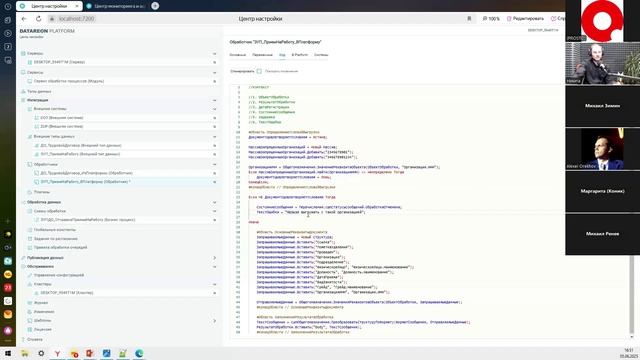Switch to the Основные tab

(x=238, y=55)
